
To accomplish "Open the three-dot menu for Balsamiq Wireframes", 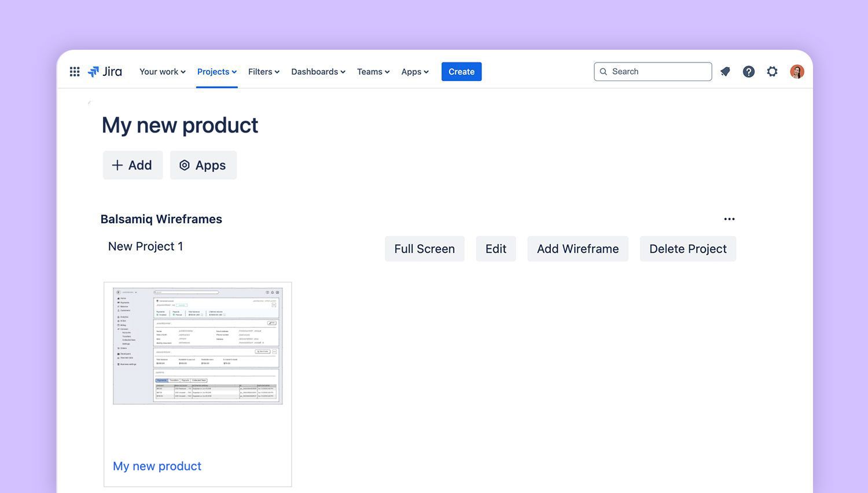I will tap(729, 219).
